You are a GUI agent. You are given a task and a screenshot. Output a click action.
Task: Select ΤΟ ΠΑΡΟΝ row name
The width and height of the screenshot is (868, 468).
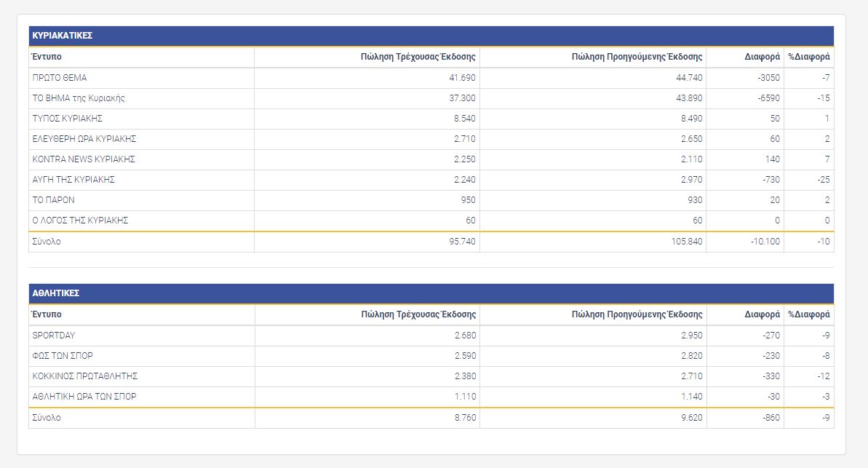53,200
